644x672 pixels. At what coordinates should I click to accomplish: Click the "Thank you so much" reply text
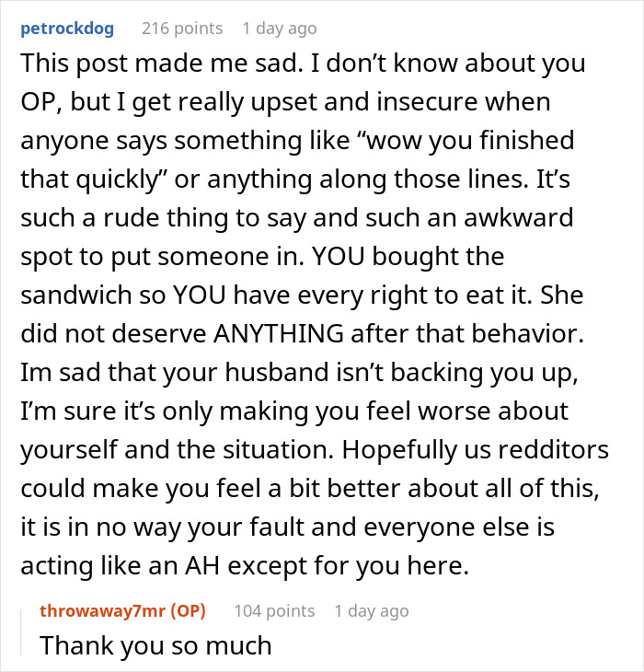155,644
